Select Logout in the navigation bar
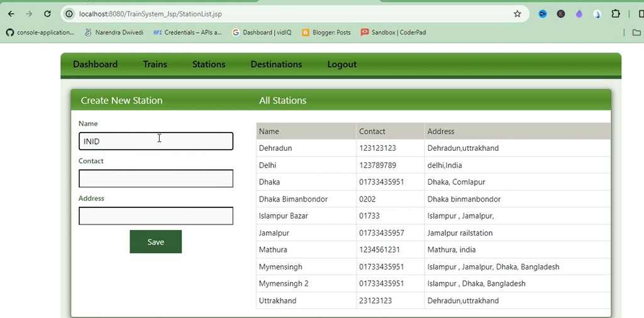 tap(341, 64)
